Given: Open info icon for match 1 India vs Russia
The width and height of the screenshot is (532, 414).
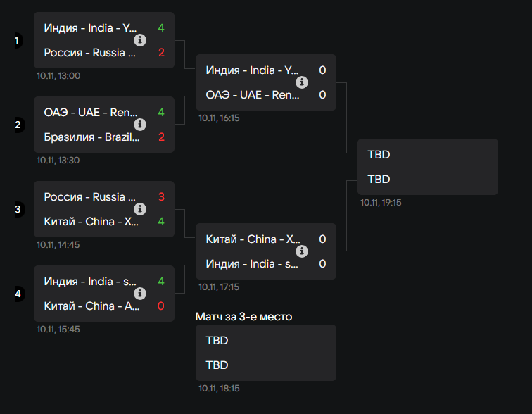Looking at the screenshot, I should click(x=140, y=40).
